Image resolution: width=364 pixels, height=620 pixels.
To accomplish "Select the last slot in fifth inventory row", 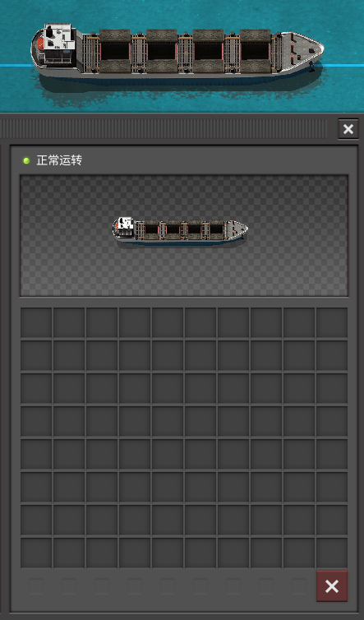I will click(332, 454).
